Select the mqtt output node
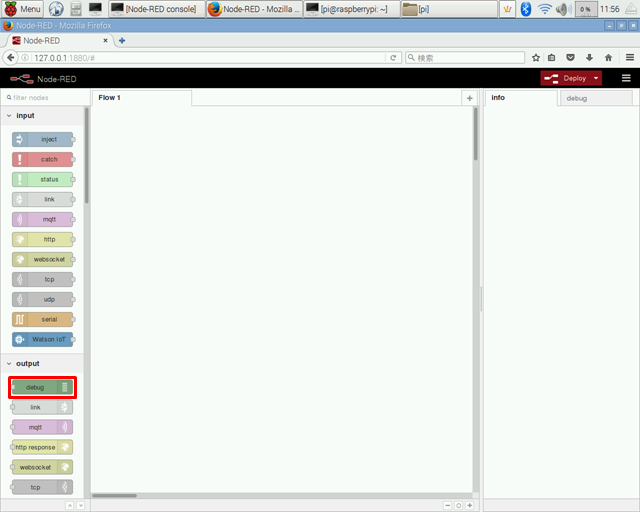This screenshot has width=640, height=512. pyautogui.click(x=42, y=427)
